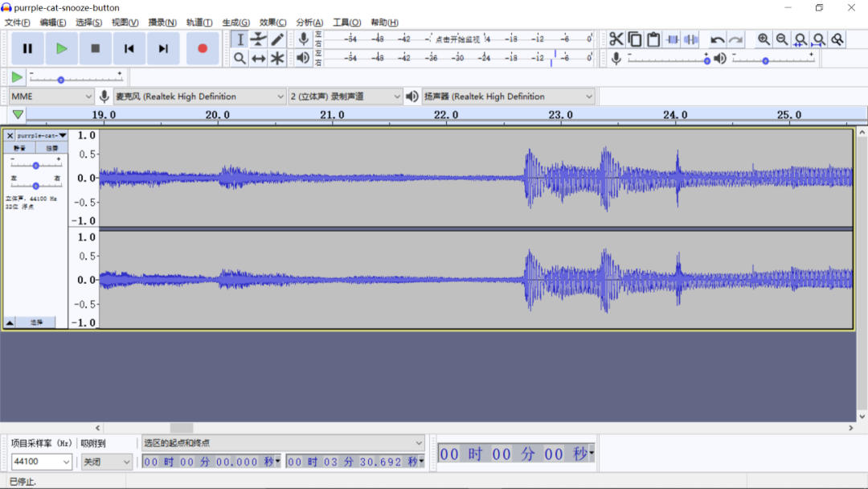Image resolution: width=868 pixels, height=489 pixels.
Task: Open the 视图(V) menu
Action: [125, 23]
